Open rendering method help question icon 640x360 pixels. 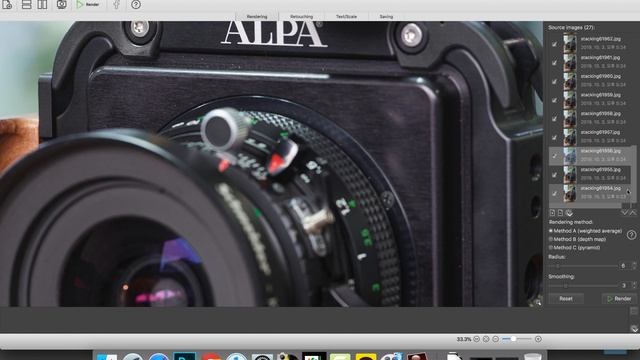tap(631, 235)
